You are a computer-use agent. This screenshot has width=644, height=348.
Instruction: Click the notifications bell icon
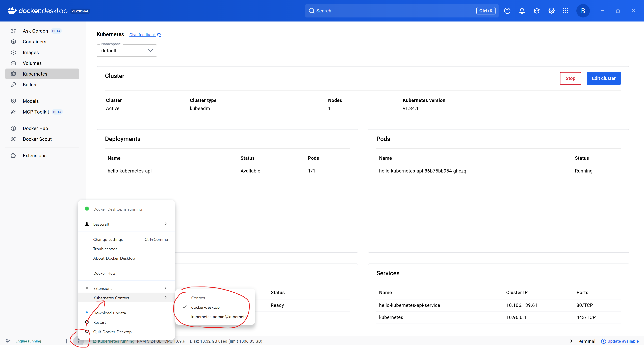pos(522,11)
